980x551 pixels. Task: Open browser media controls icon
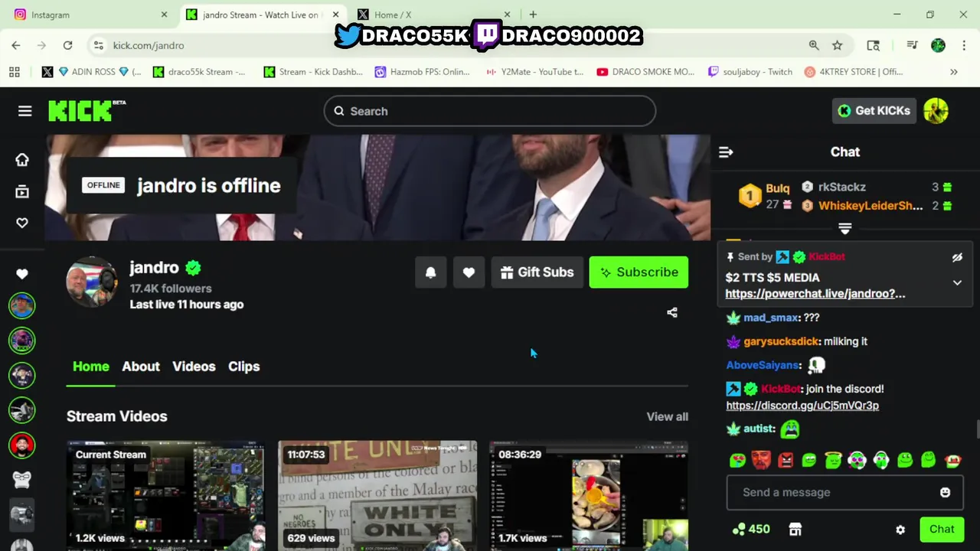(x=912, y=45)
